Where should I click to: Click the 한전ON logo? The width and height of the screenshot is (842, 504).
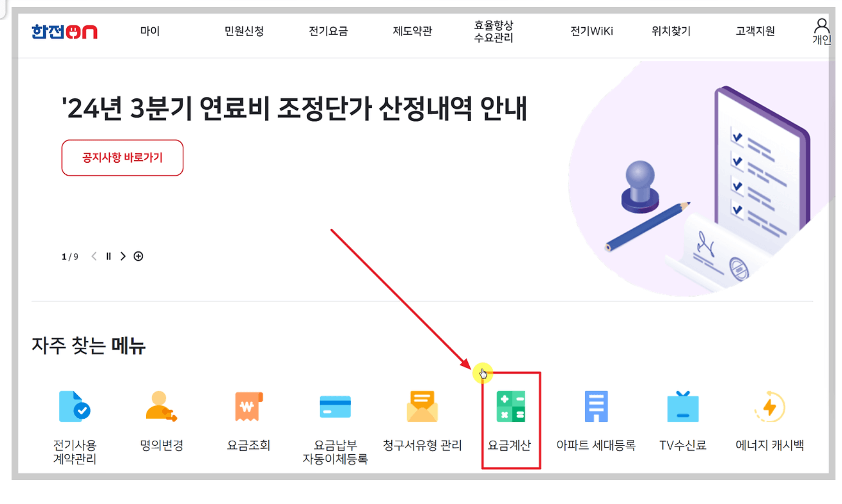click(64, 32)
